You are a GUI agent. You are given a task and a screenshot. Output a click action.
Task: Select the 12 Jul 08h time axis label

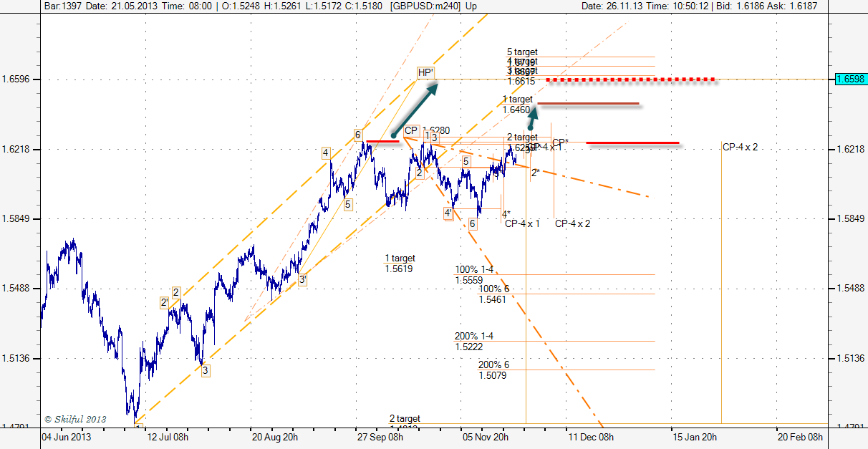tap(168, 437)
